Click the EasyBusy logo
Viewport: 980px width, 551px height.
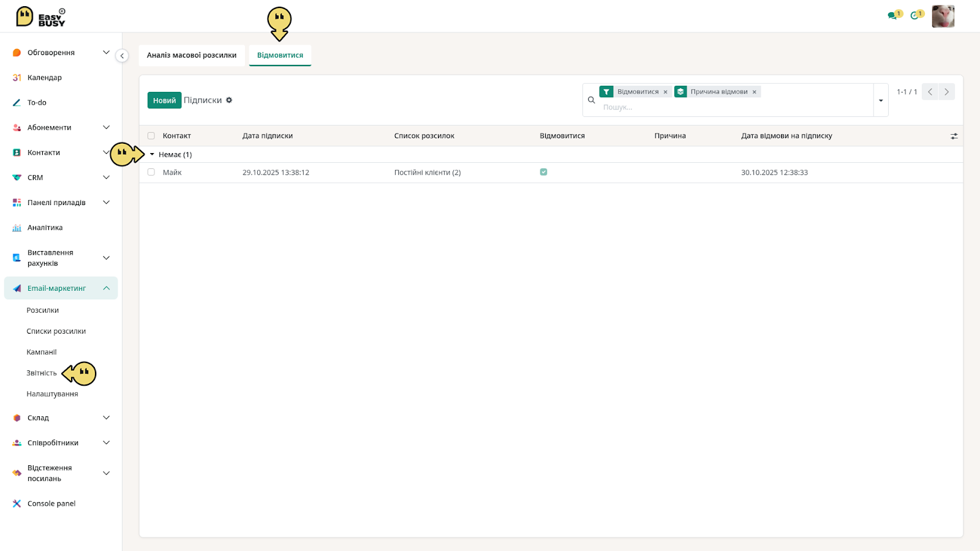click(40, 17)
